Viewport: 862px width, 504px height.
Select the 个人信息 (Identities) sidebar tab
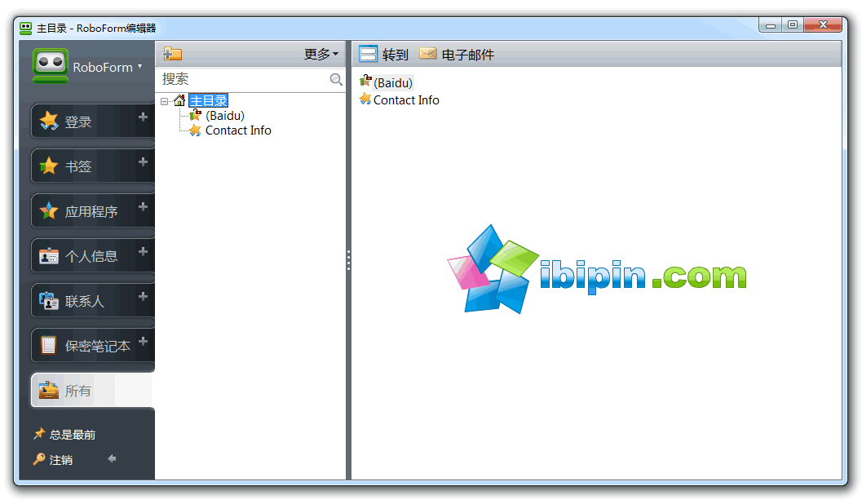coord(91,255)
